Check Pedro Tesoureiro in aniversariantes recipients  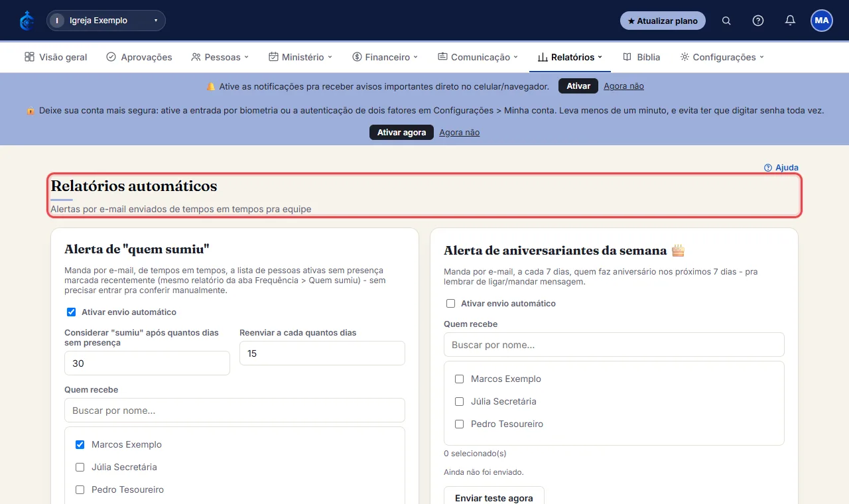tap(459, 424)
